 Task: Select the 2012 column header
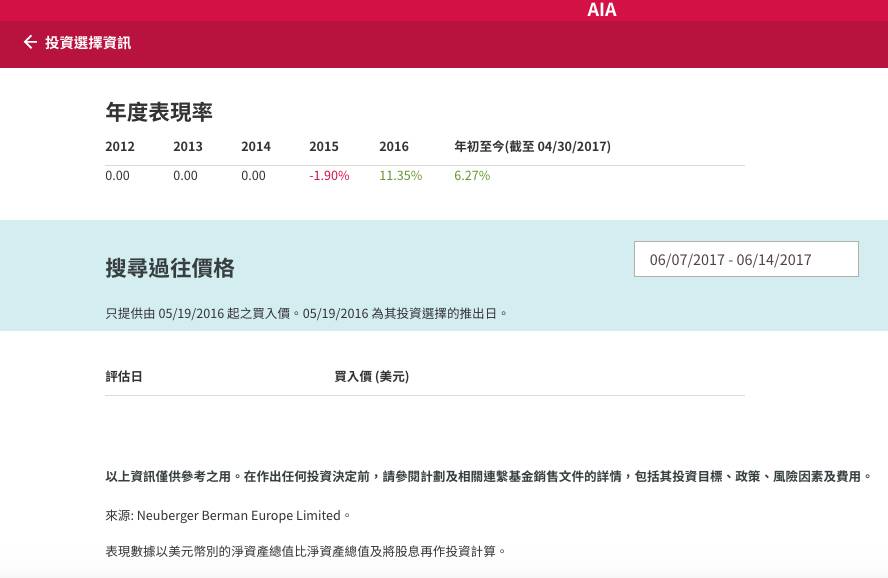(x=120, y=146)
